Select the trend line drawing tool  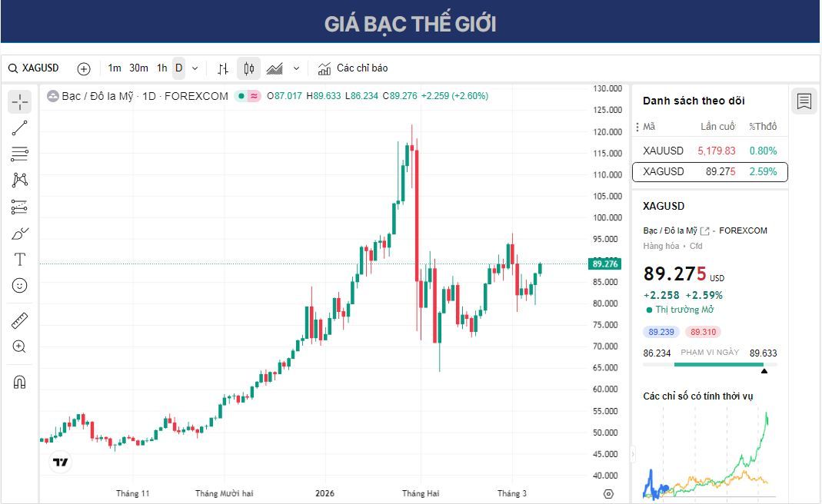pos(19,128)
